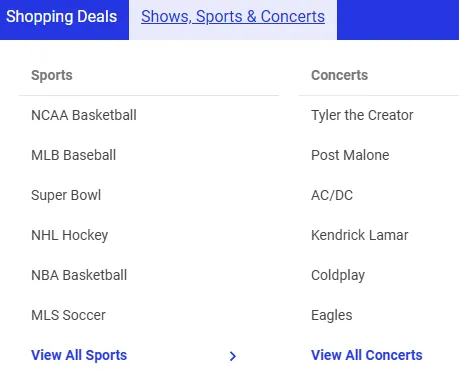Click the Coldplay link

[338, 276]
